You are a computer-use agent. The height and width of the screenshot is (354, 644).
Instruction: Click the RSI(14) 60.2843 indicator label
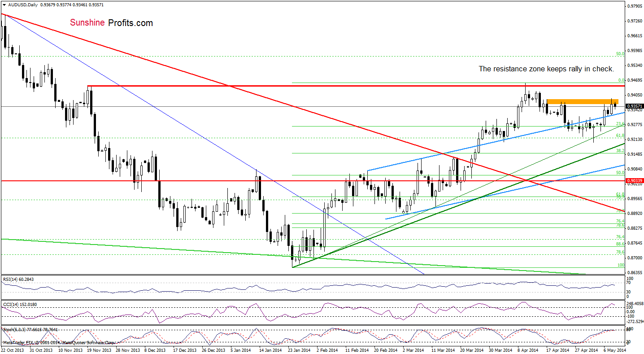tap(18, 279)
